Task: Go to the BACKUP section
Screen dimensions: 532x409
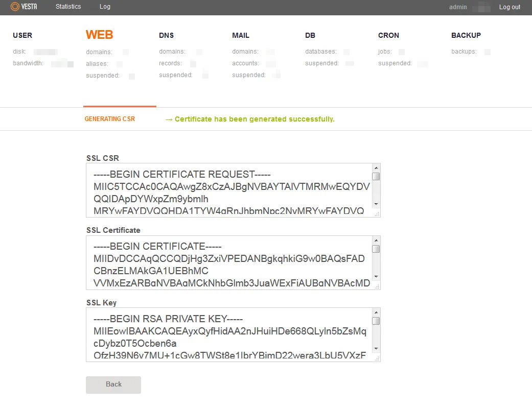Action: [x=466, y=35]
